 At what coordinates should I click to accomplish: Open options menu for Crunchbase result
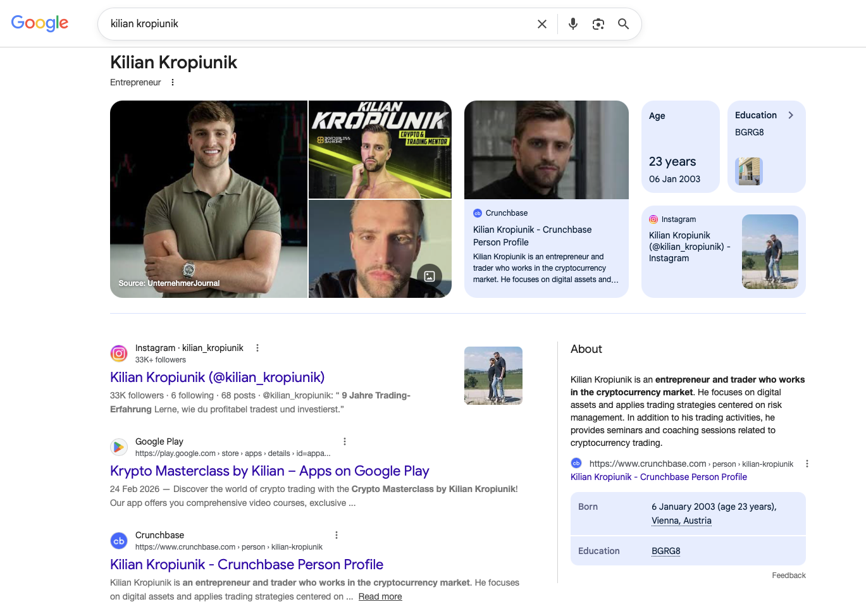(x=337, y=535)
